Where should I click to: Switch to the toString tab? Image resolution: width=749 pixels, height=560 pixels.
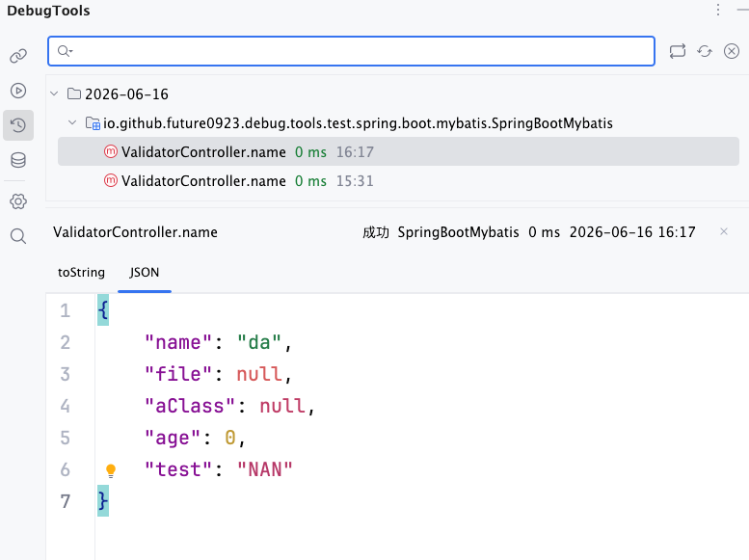(x=81, y=273)
